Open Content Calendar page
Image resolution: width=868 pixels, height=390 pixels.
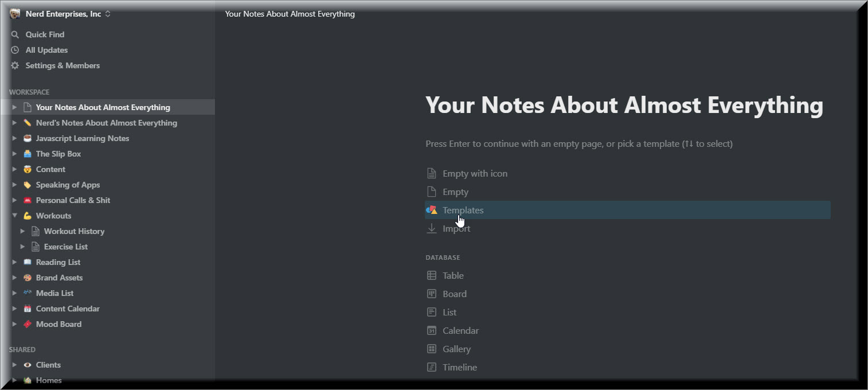click(68, 309)
